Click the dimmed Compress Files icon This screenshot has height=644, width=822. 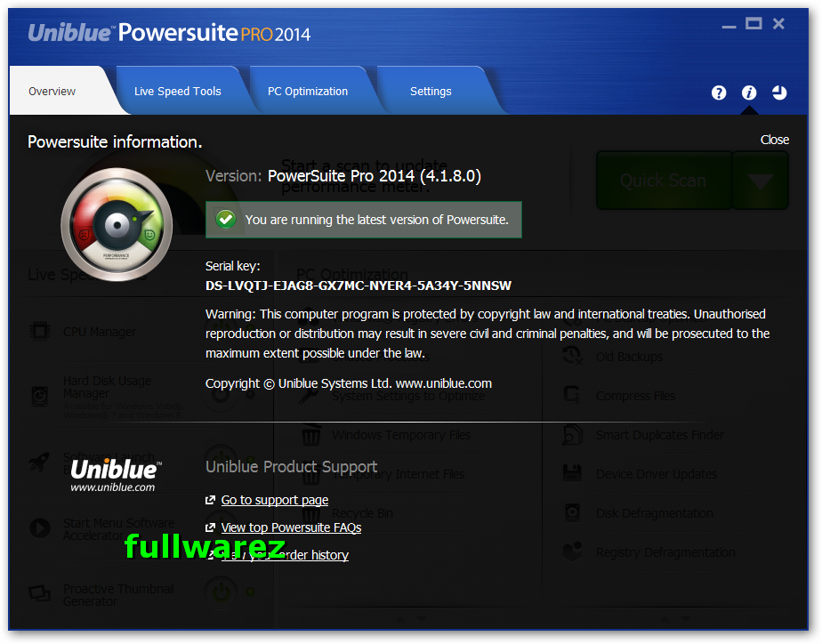coord(572,395)
